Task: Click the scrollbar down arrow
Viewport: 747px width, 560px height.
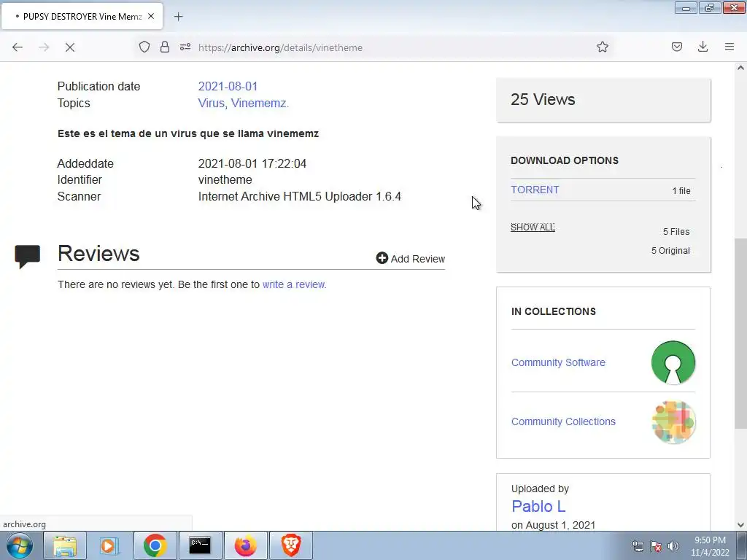Action: [x=740, y=525]
